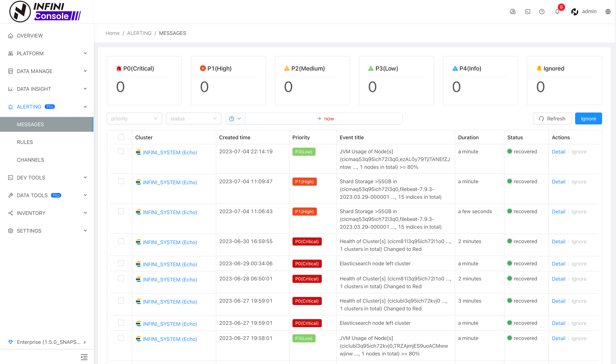Open the command terminal icon in header

(x=528, y=11)
